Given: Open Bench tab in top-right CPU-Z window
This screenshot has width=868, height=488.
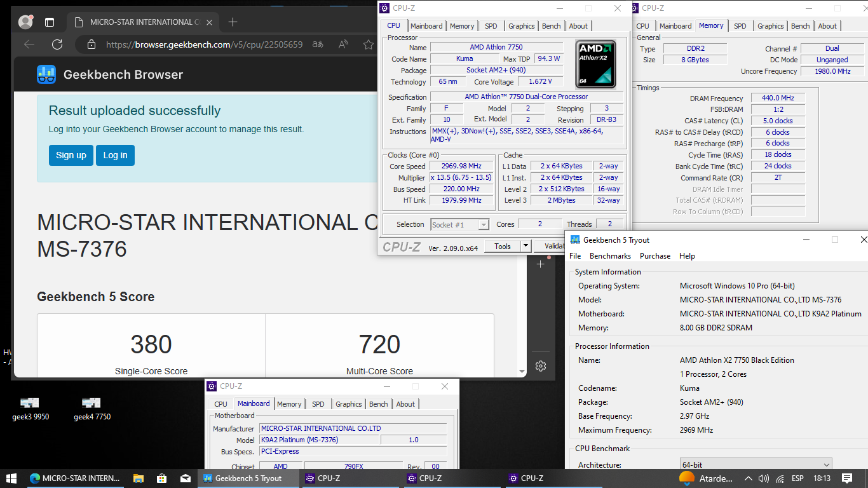Looking at the screenshot, I should pos(801,26).
